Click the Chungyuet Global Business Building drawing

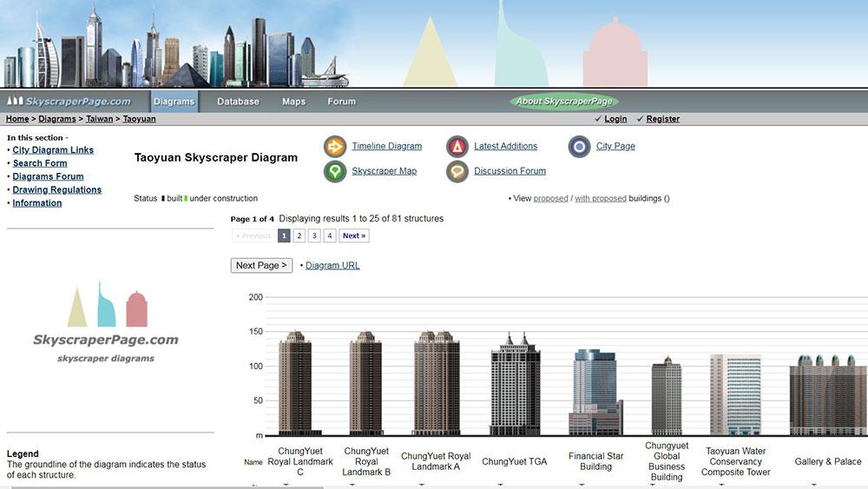(x=667, y=395)
